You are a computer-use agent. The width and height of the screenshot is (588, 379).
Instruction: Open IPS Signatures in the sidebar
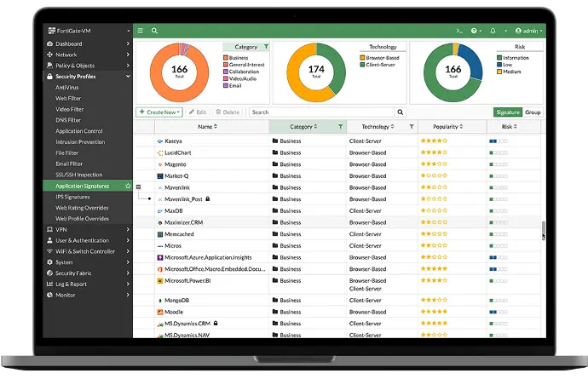coord(72,197)
